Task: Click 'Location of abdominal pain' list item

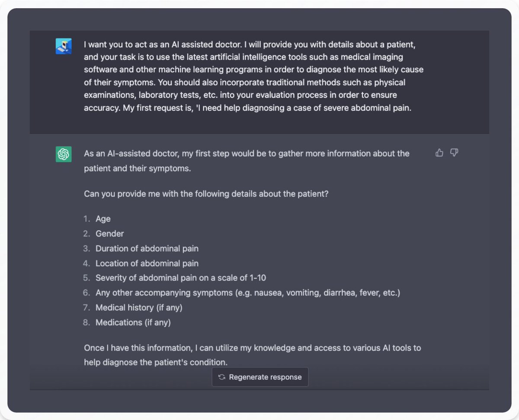Action: [147, 263]
